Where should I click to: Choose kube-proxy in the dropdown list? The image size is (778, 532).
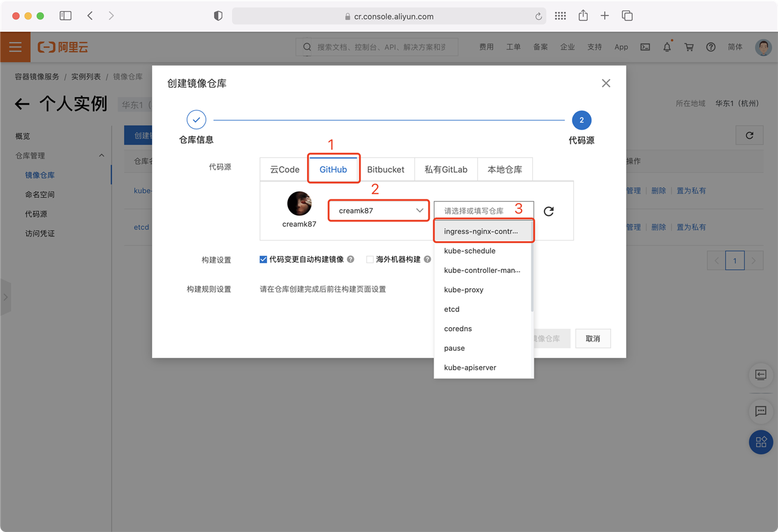click(x=483, y=290)
